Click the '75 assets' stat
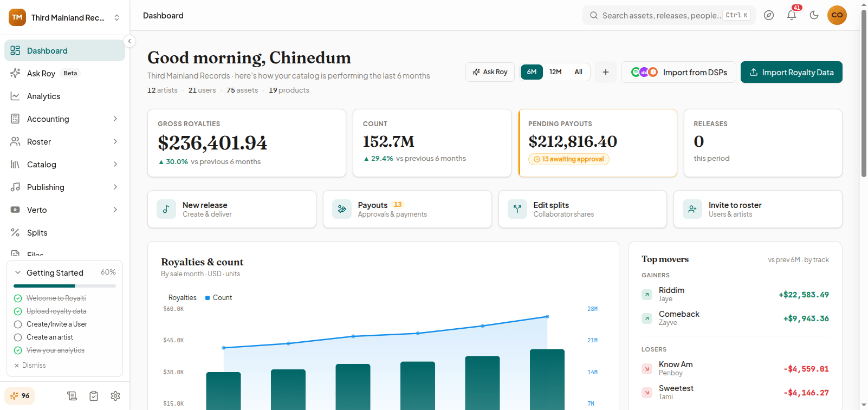Image resolution: width=868 pixels, height=410 pixels. [x=242, y=90]
